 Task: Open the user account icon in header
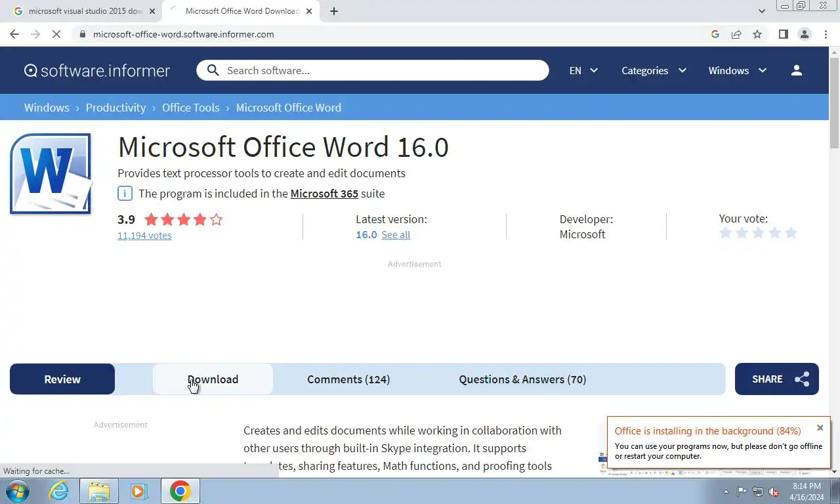(x=796, y=70)
